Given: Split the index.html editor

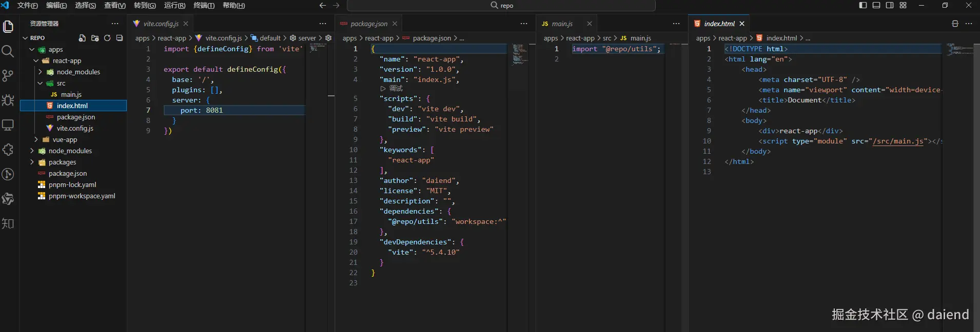Looking at the screenshot, I should pos(955,24).
